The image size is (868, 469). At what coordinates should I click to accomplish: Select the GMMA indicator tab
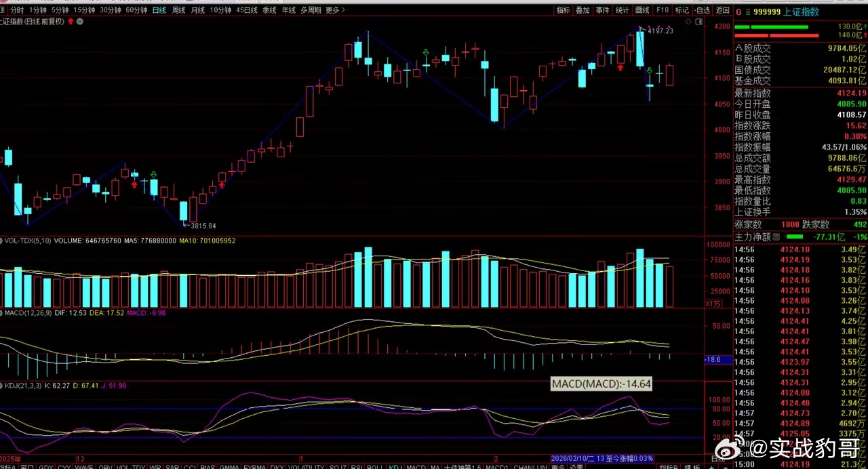pos(230,466)
